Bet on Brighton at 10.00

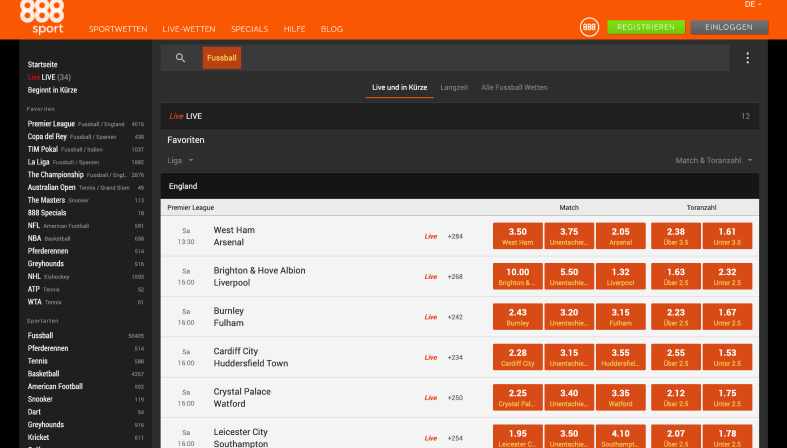(517, 276)
